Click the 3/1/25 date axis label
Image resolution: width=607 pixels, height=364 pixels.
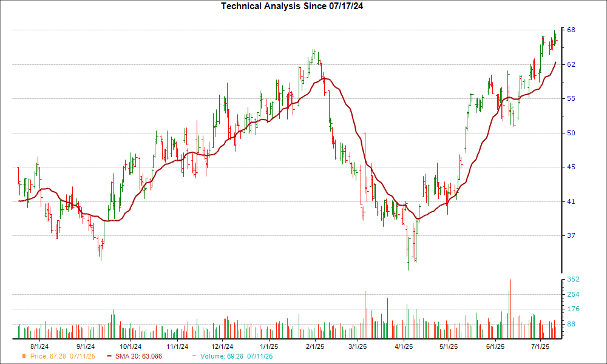358,346
